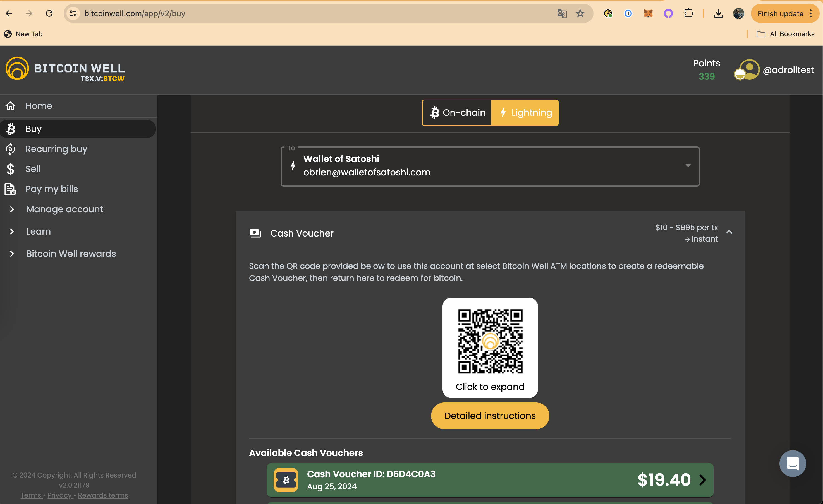This screenshot has width=823, height=504.
Task: Open Recurring buy in the sidebar
Action: click(78, 149)
